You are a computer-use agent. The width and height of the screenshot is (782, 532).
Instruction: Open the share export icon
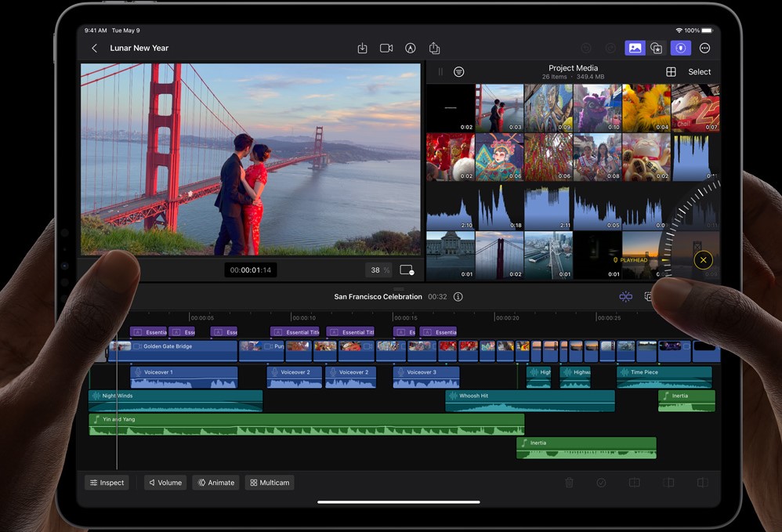pos(434,49)
